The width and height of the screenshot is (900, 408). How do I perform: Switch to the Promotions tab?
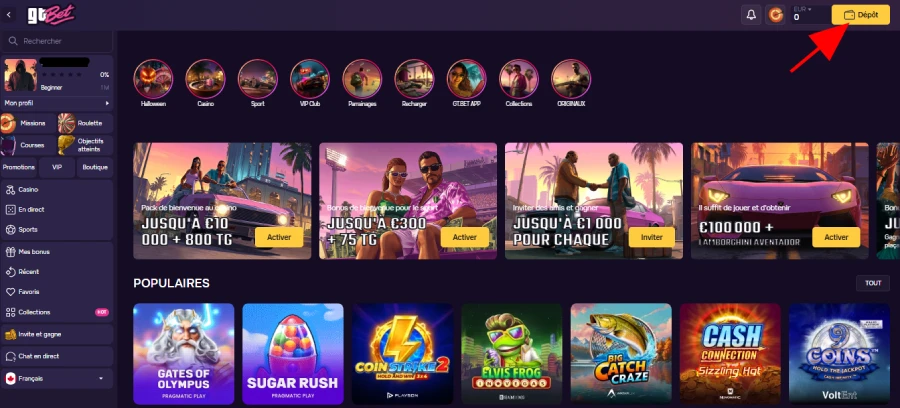18,168
